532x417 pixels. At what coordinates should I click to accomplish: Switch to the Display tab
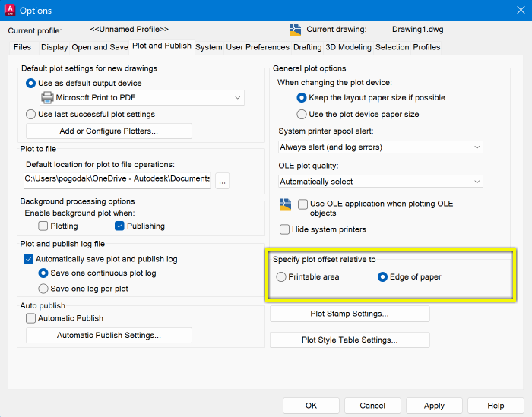[x=54, y=47]
